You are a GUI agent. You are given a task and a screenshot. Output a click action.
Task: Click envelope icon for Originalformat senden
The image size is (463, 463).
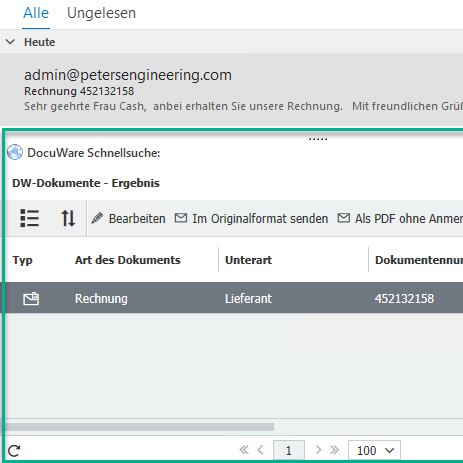click(181, 218)
